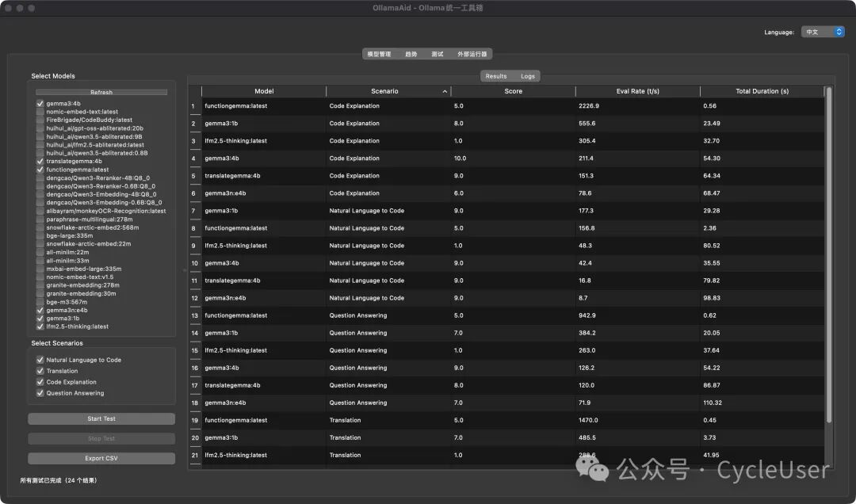Uncheck the gemma3:1b model checkbox
Screen dimensions: 856x504
coord(40,319)
